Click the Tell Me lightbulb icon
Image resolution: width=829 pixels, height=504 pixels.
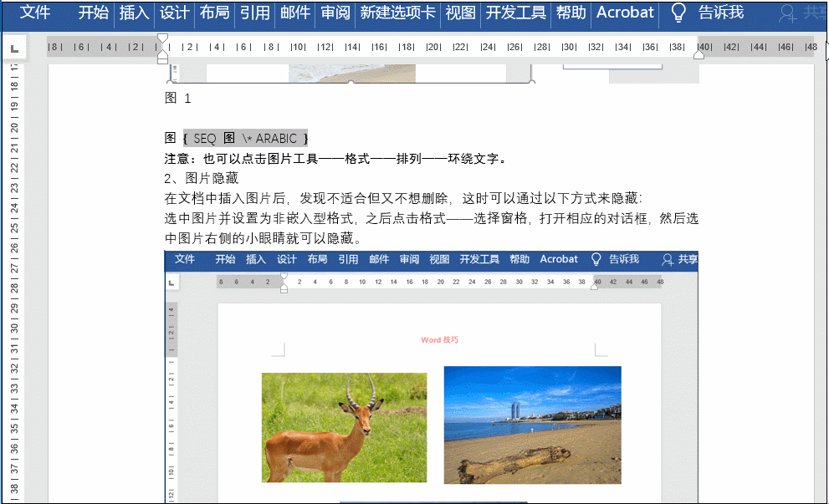pos(678,13)
